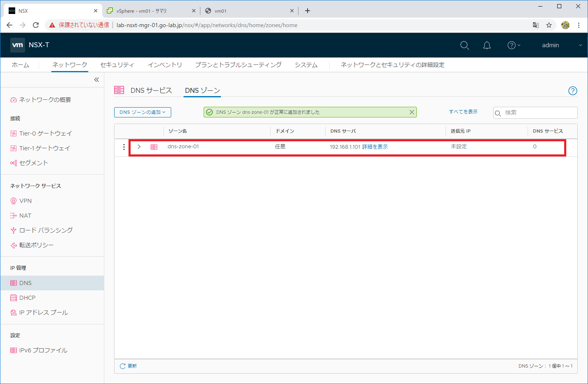This screenshot has height=384, width=588.
Task: Click the DNS page header icon beside DNS サービス
Action: 119,90
